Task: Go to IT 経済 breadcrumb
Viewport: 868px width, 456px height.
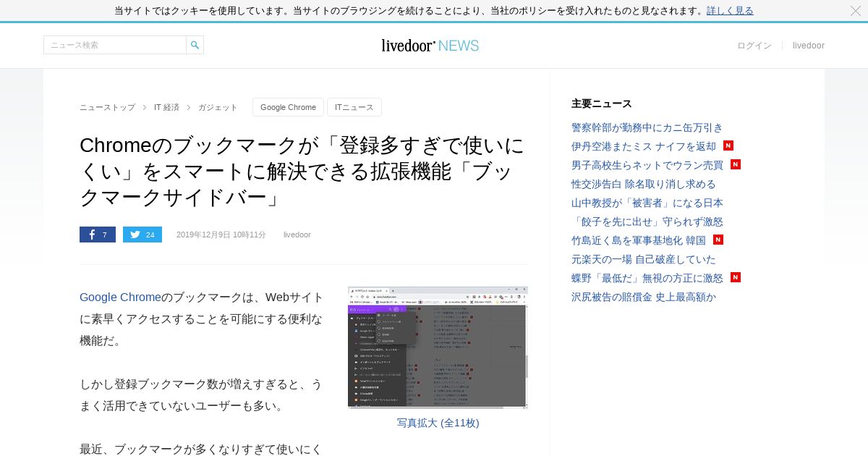Action: [166, 107]
